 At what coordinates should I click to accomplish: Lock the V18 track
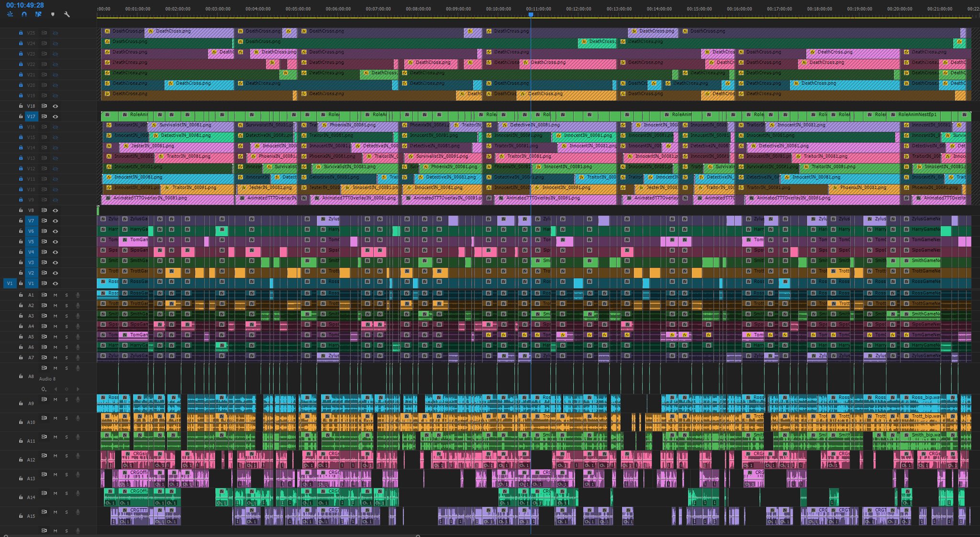click(x=21, y=106)
